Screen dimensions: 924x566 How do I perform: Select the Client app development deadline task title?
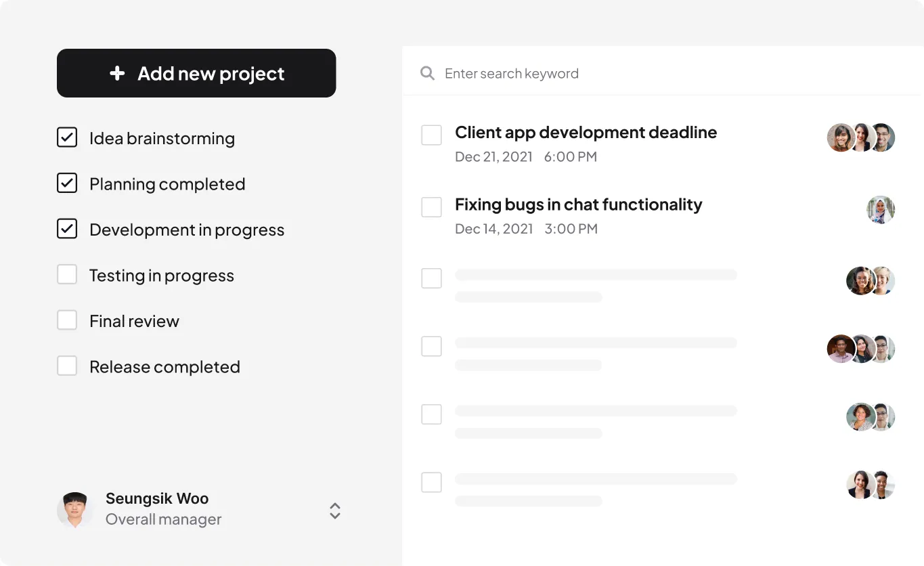point(586,132)
